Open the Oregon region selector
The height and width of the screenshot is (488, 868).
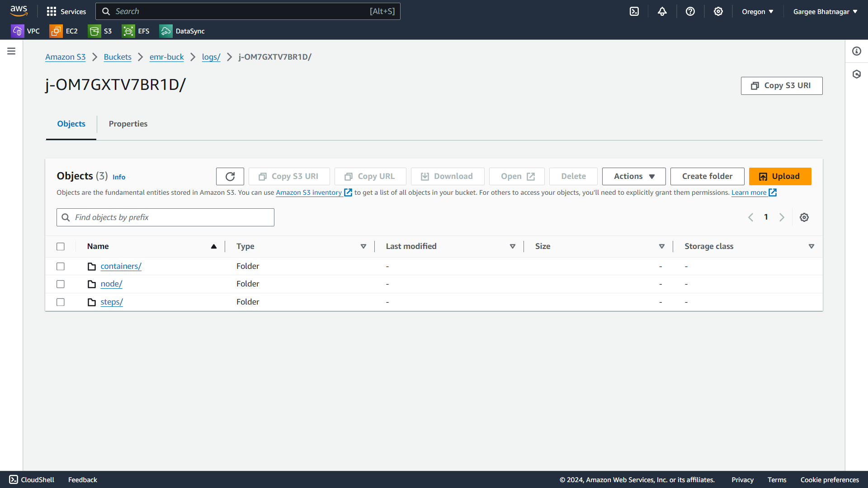click(x=757, y=12)
